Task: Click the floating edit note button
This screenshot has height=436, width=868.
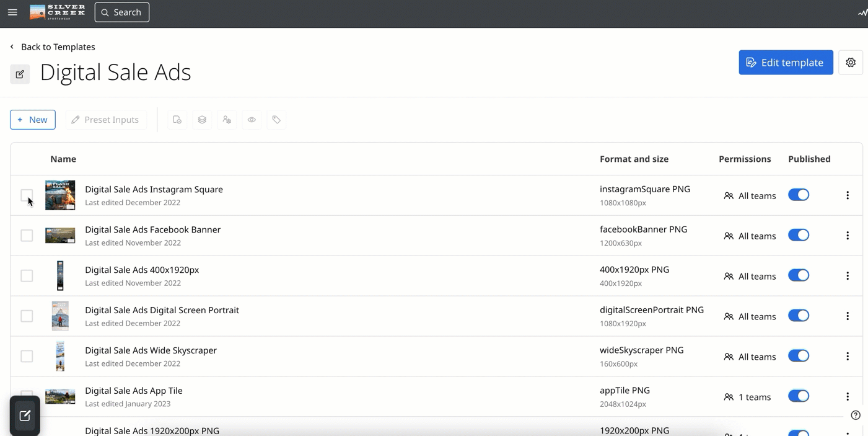Action: click(x=25, y=416)
